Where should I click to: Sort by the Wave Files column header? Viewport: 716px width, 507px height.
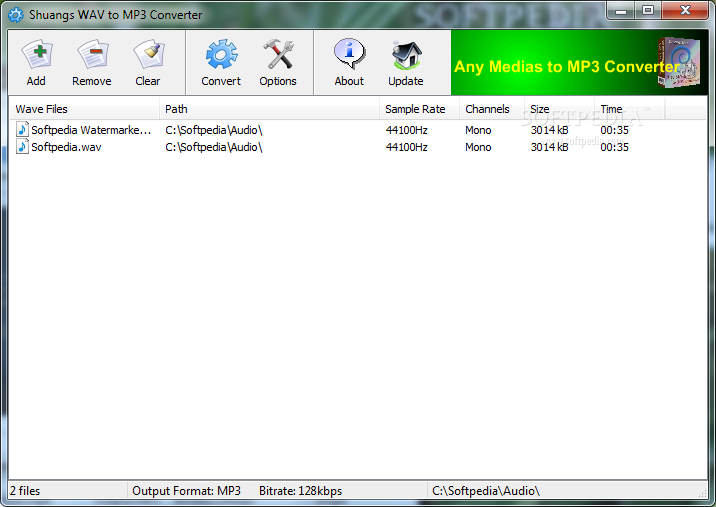(85, 109)
